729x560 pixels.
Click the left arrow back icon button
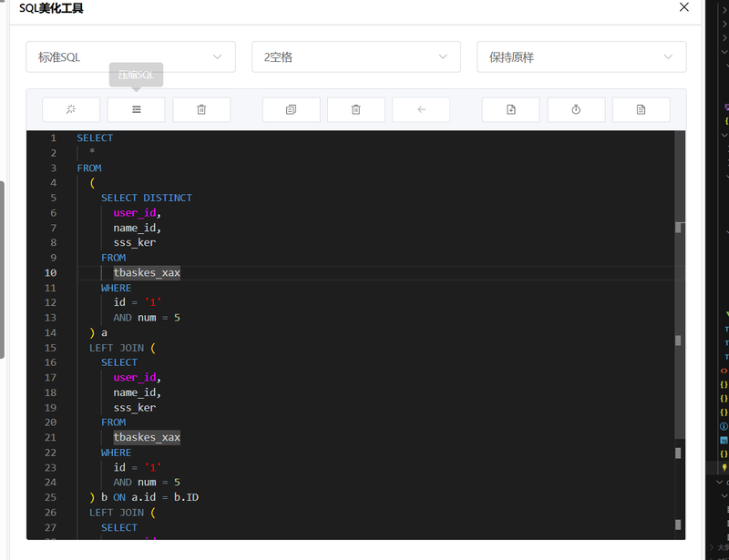pyautogui.click(x=421, y=109)
